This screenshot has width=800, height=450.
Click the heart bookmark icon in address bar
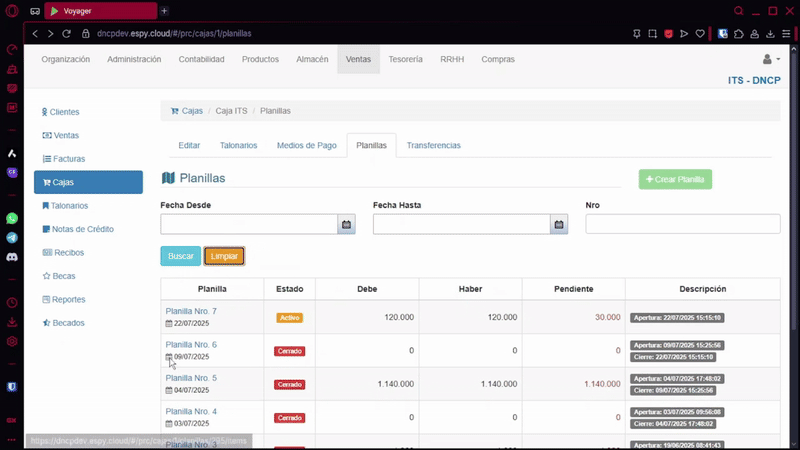pos(700,33)
